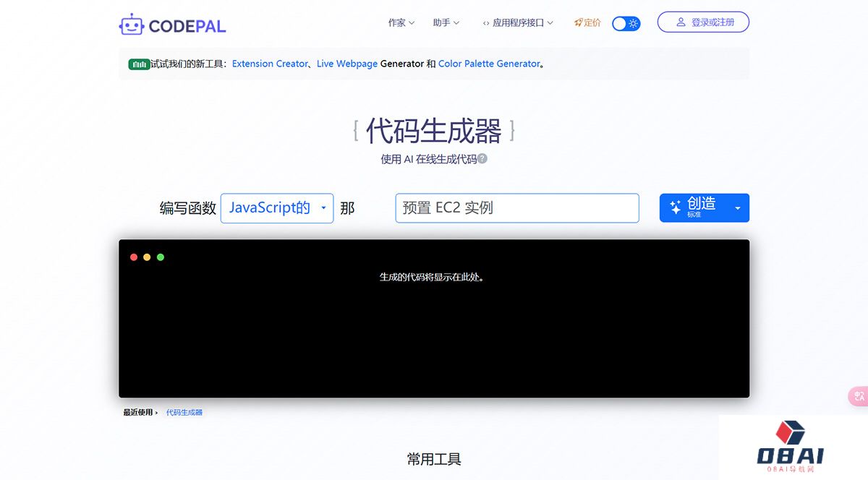Click the yellow dot in the code terminal
This screenshot has height=480, width=868.
point(147,257)
